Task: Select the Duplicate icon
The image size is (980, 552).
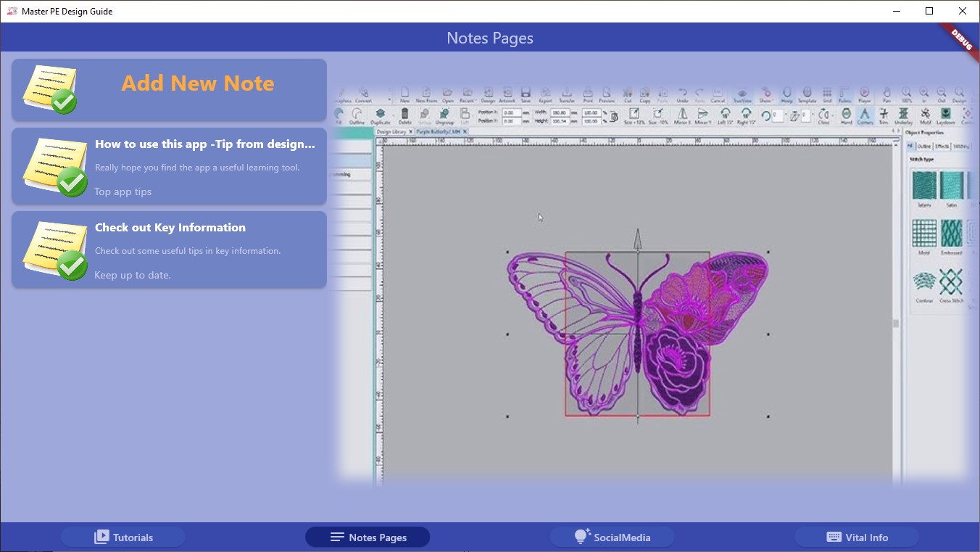Action: click(x=381, y=115)
